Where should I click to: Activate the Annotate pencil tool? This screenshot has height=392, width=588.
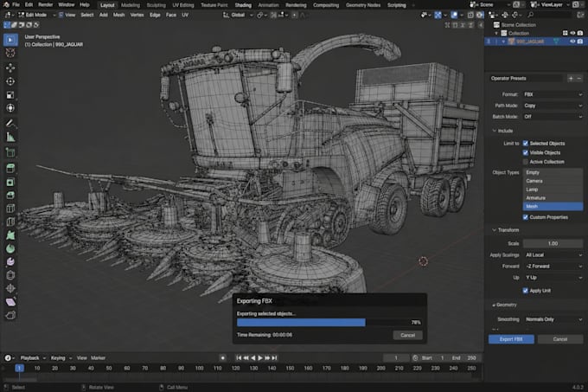point(10,123)
